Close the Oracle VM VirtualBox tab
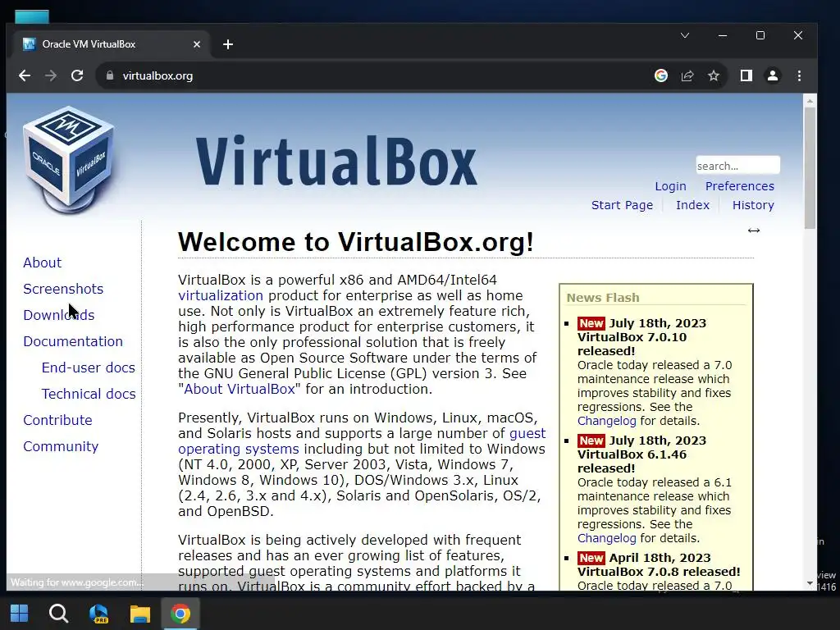The image size is (840, 630). pyautogui.click(x=197, y=44)
